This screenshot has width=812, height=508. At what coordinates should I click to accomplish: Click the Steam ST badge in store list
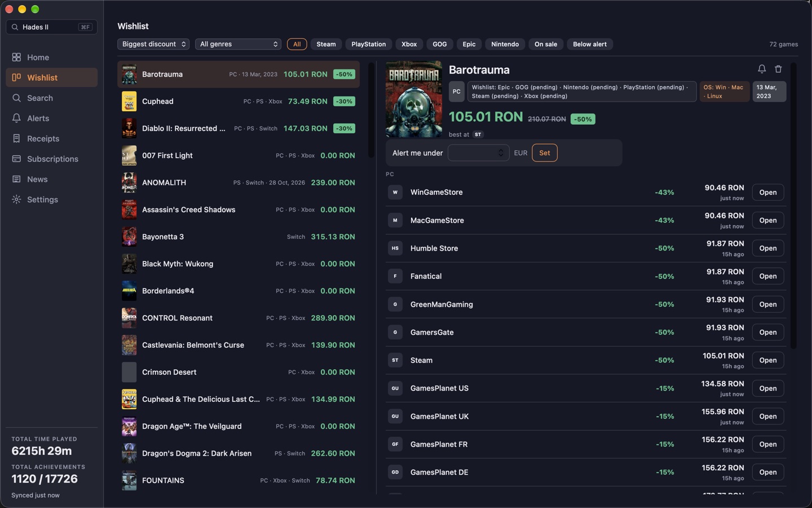pos(395,360)
